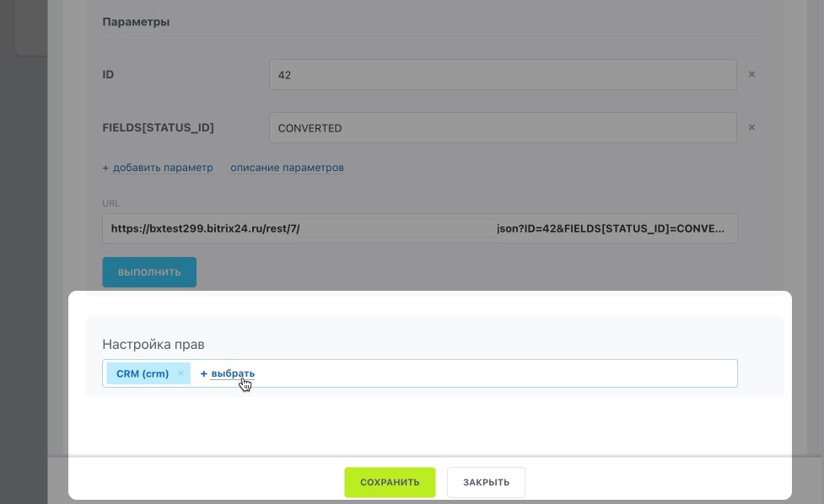Click the 'Параметры' section heading
The width and height of the screenshot is (824, 504).
(x=136, y=22)
